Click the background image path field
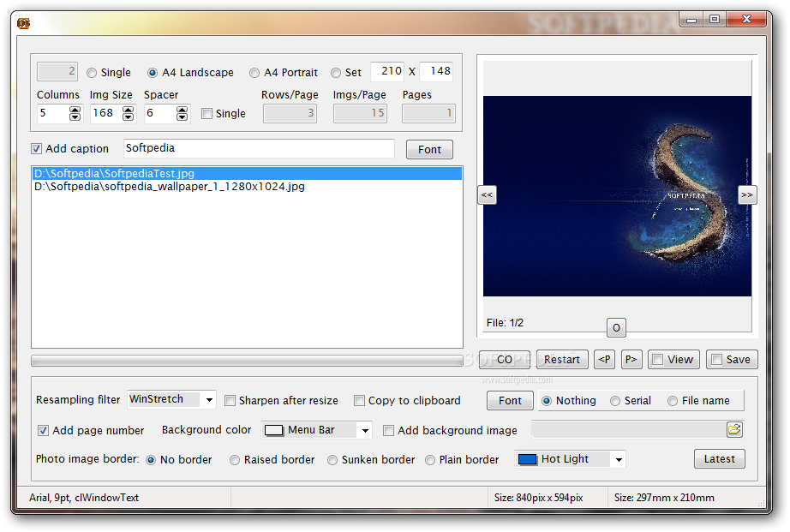Screen dimensions: 790x532 click(629, 430)
